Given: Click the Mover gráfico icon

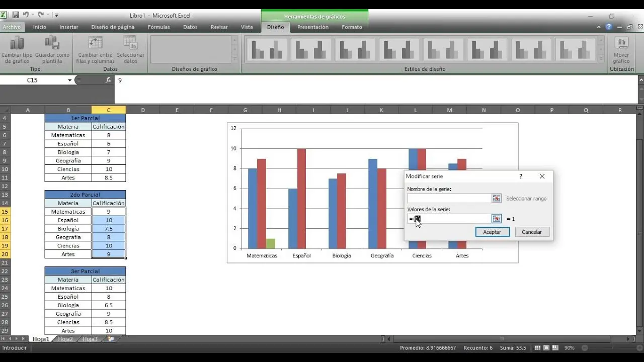Looking at the screenshot, I should [621, 45].
